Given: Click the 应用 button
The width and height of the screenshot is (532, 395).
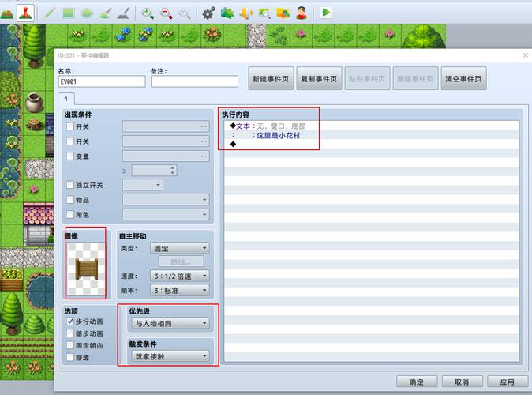Looking at the screenshot, I should tap(508, 382).
